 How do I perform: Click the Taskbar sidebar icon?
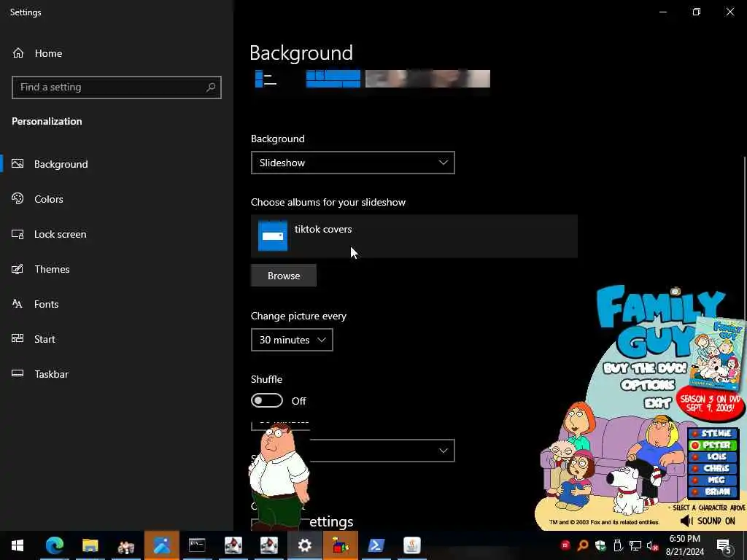click(18, 374)
